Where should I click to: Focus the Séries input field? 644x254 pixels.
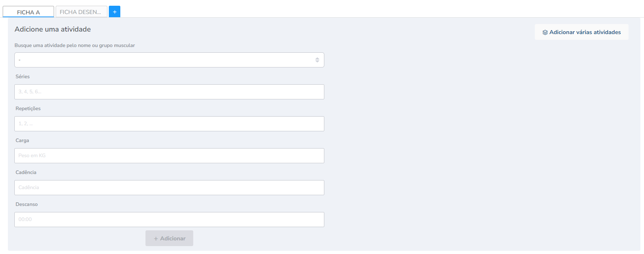[169, 92]
